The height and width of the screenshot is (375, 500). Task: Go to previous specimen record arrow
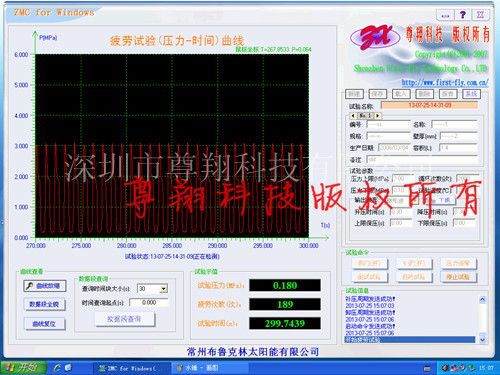point(353,116)
